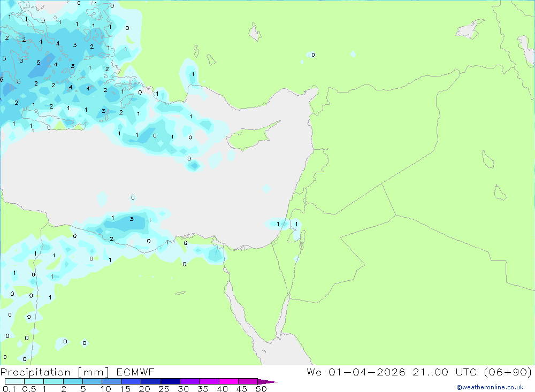This screenshot has height=392, width=535.
Task: Click the above-50 mm legend arrow tip
Action: (267, 381)
